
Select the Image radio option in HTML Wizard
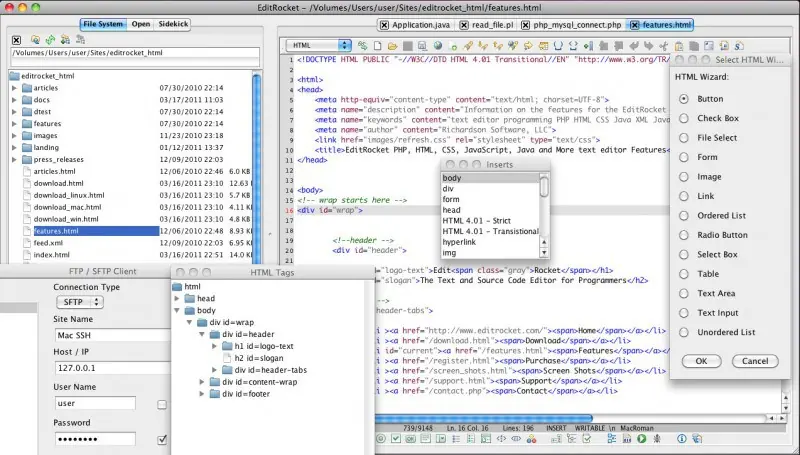point(684,177)
